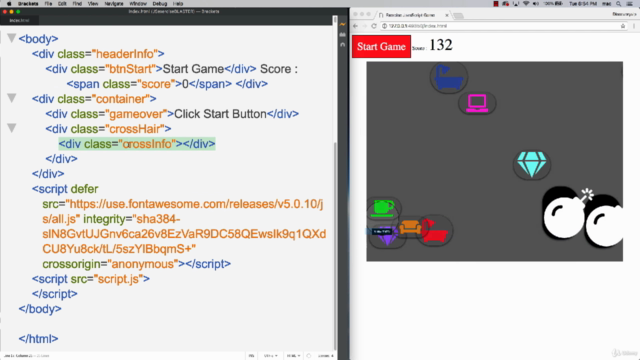Click the orange couch icon
This screenshot has width=640, height=360.
[x=410, y=227]
